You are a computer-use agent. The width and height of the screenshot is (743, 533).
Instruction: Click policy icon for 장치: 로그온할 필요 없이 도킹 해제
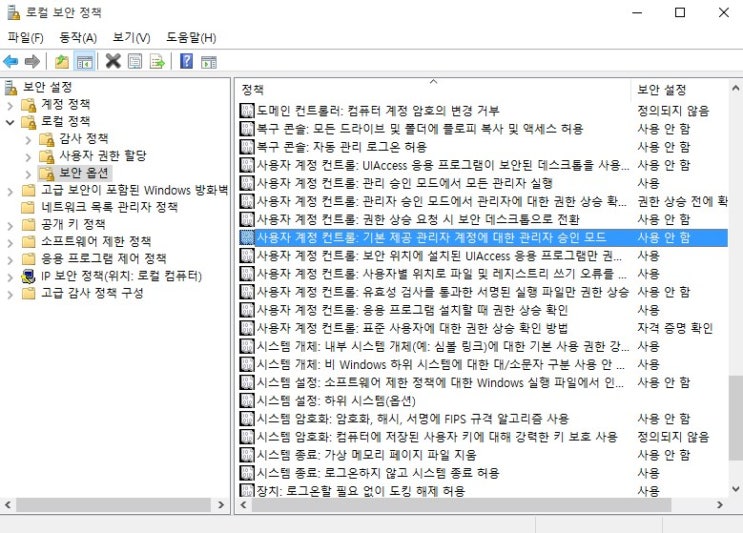(x=247, y=490)
